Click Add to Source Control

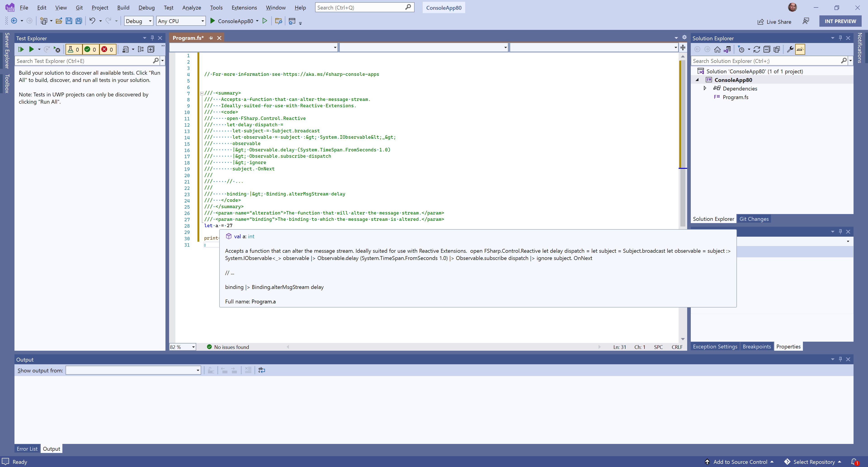(740, 462)
